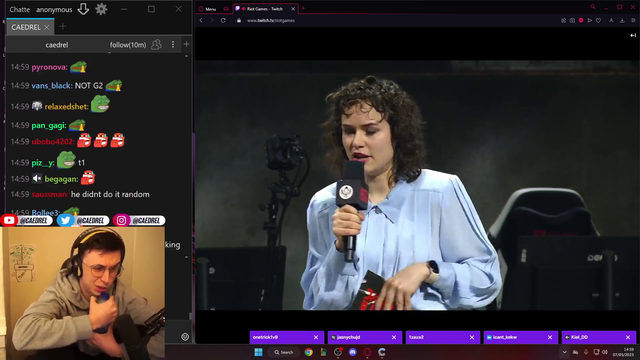Viewport: 640px width, 360px height.
Task: Add a new Chatterino tab
Action: point(62,27)
